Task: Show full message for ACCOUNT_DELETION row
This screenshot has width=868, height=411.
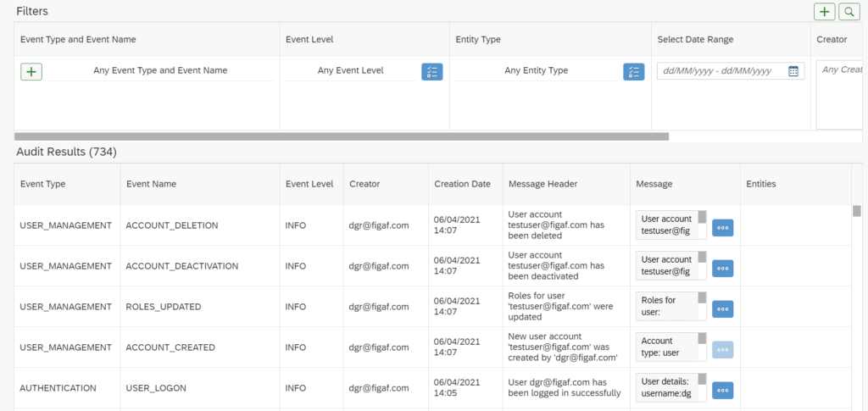Action: 722,227
